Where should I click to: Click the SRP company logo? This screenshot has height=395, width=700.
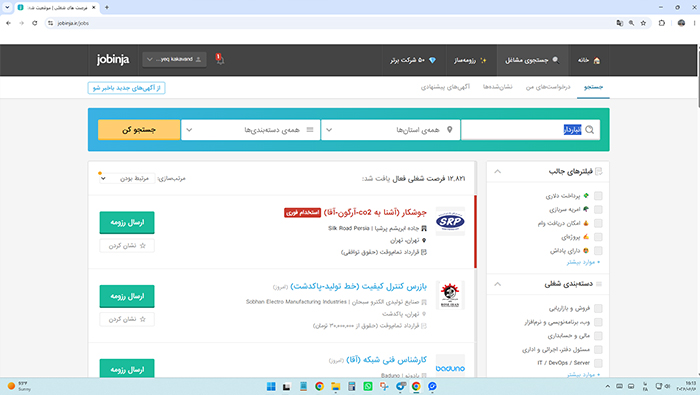[x=450, y=221]
